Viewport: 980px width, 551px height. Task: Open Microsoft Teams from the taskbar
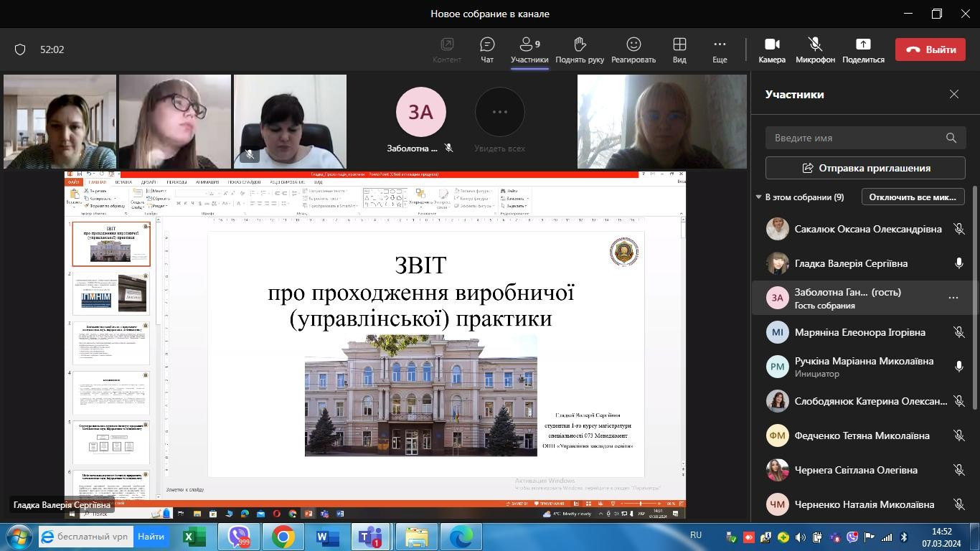pyautogui.click(x=370, y=537)
